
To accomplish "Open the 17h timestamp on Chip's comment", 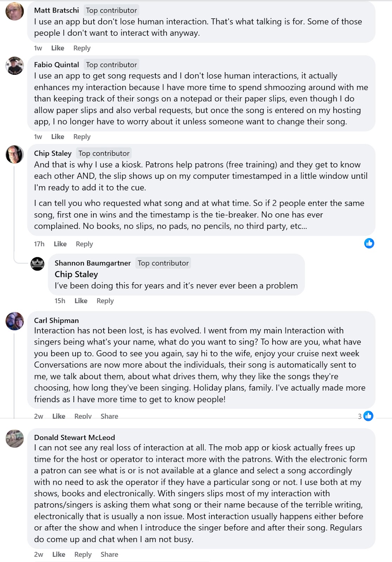I will pos(39,244).
